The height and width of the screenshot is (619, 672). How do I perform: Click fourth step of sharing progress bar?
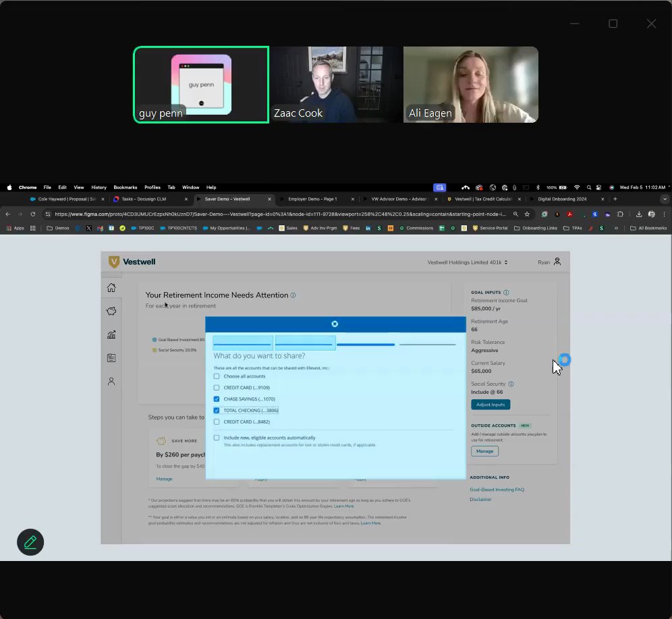(427, 345)
